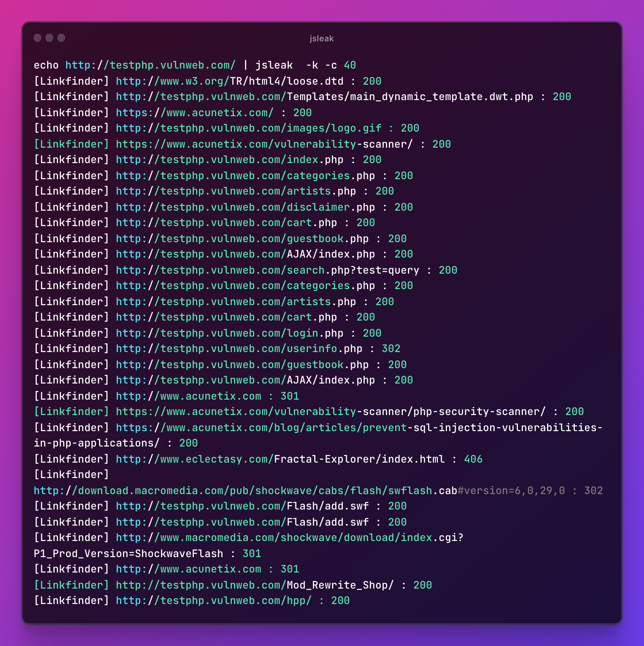
Task: Open the images/logo.gif link
Action: click(248, 128)
